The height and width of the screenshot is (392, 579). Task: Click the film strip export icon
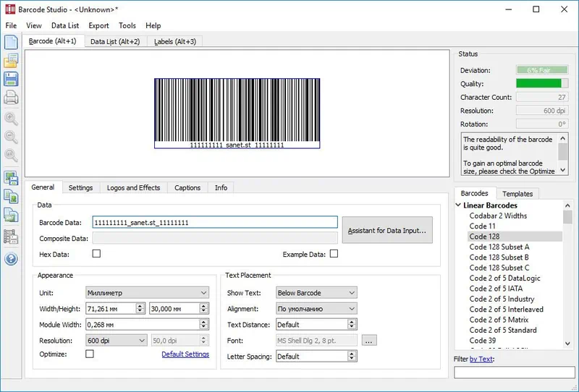pyautogui.click(x=11, y=236)
